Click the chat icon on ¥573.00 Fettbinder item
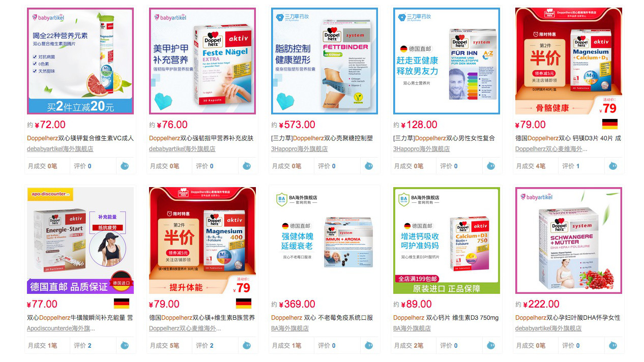This screenshot has height=362, width=644. click(x=369, y=166)
